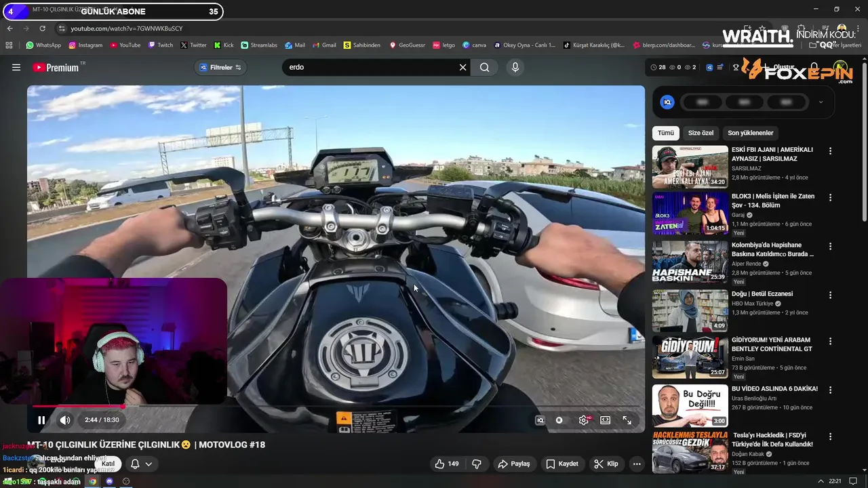Expand the IQ panel chevron
Image resolution: width=868 pixels, height=488 pixels.
[x=821, y=102]
